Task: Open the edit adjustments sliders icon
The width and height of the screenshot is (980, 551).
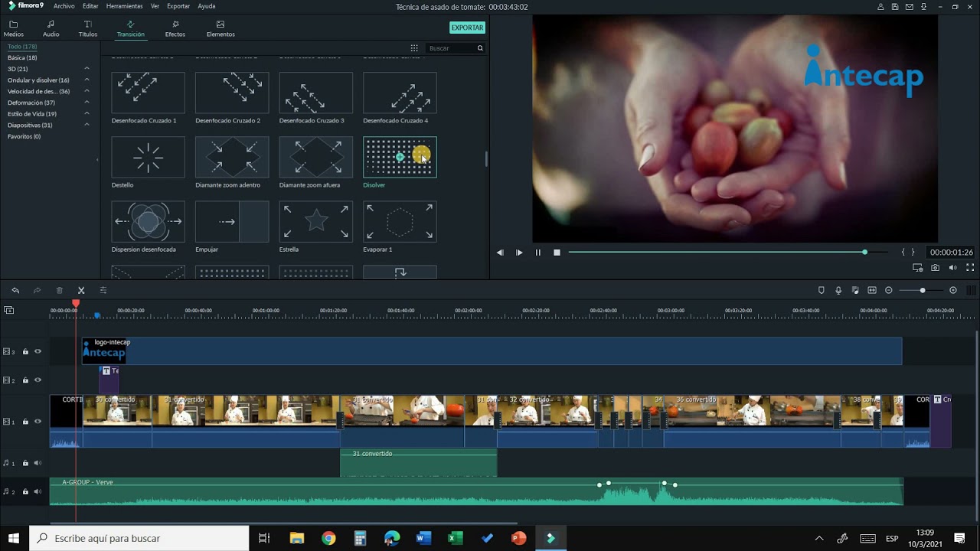Action: 103,290
